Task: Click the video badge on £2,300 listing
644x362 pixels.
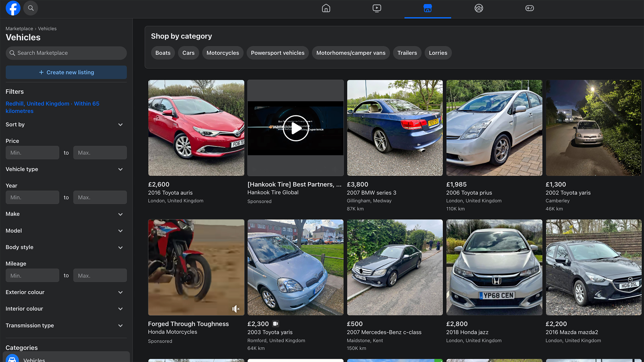Action: [x=275, y=324]
